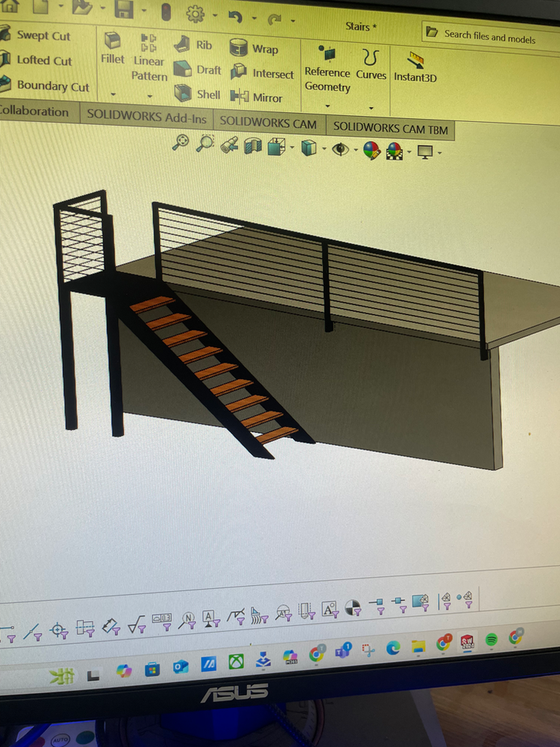Screen dimensions: 560x747
Task: Click the Curves tool icon
Action: click(x=371, y=57)
